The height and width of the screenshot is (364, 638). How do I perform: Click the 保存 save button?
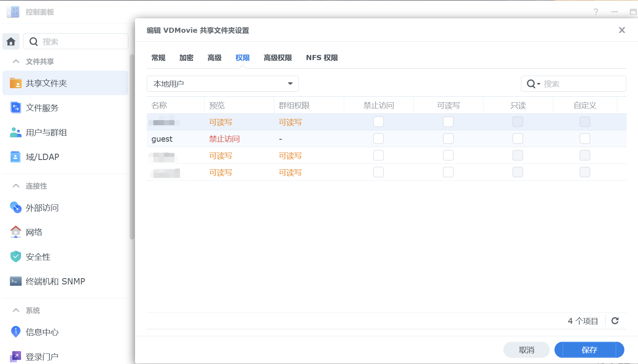point(589,350)
